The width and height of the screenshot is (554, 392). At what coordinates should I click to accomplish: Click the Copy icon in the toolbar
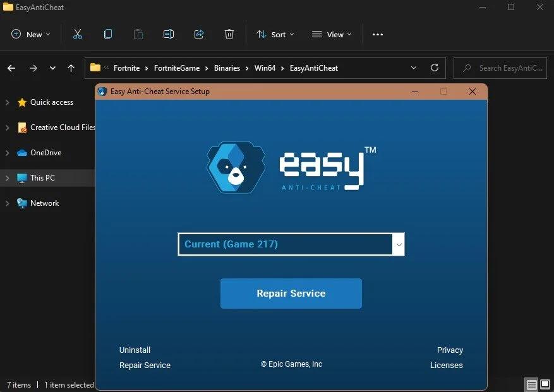point(108,34)
